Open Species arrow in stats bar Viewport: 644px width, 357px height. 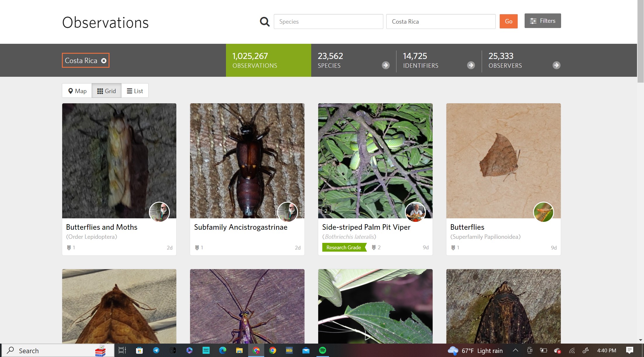[x=386, y=65]
